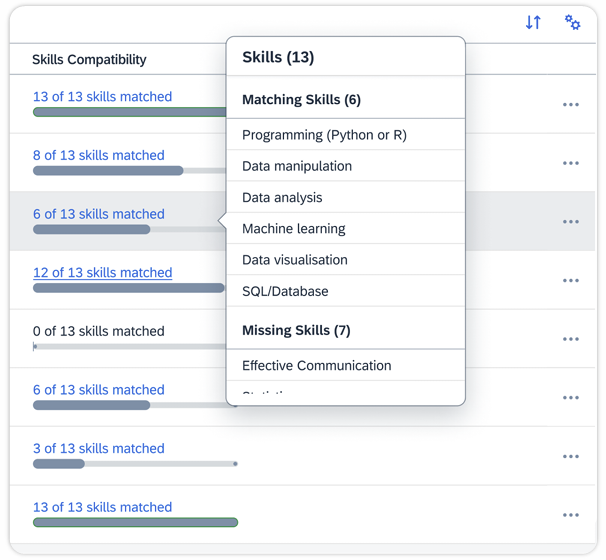Select Programming (Python or R) in skills list
Image resolution: width=606 pixels, height=560 pixels.
[x=324, y=134]
